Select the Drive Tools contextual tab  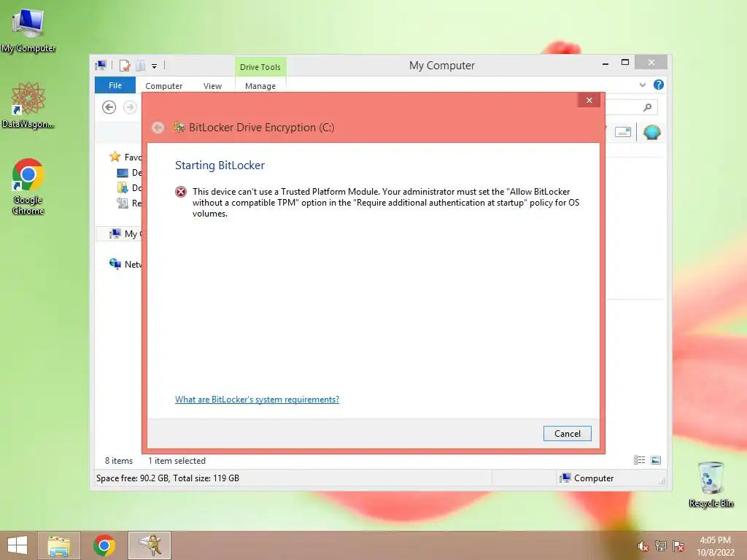click(x=260, y=67)
